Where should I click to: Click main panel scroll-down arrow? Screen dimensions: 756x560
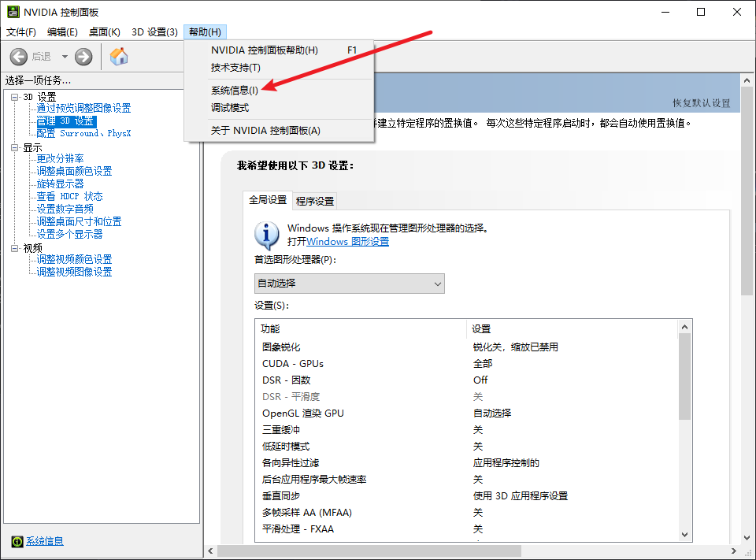coord(747,537)
